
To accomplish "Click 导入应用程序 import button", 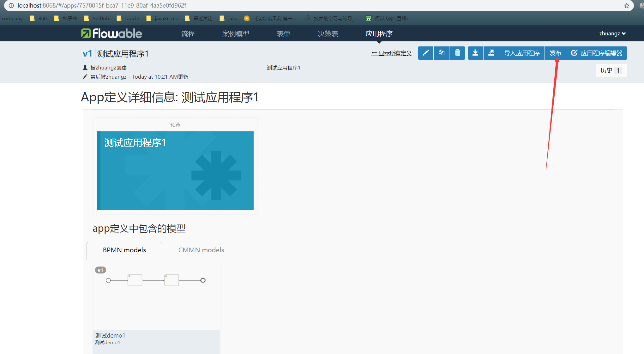I will pyautogui.click(x=522, y=53).
